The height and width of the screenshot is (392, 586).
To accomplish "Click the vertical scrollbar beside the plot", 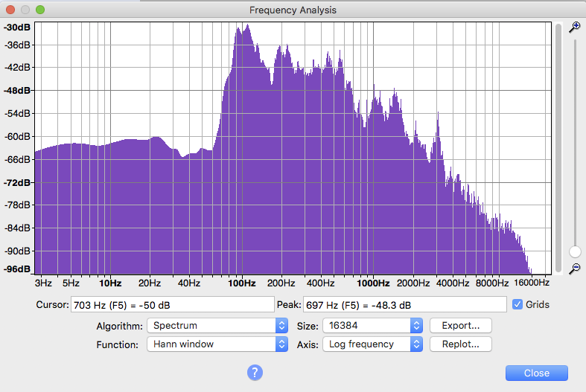I will 558,148.
